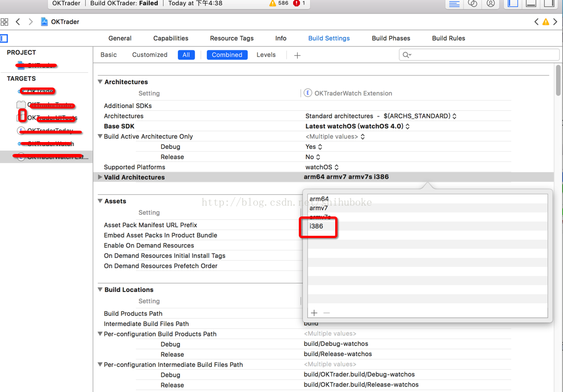The height and width of the screenshot is (392, 563).
Task: Toggle the Utilities panel button
Action: click(549, 3)
